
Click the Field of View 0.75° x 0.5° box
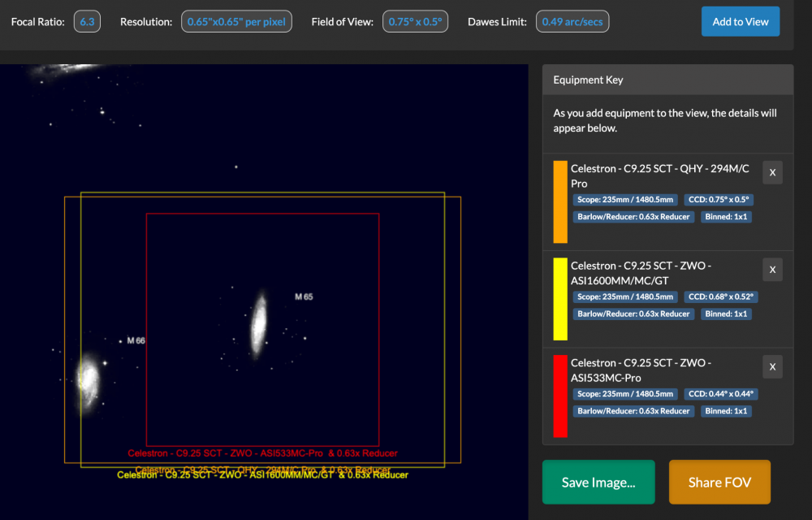click(x=415, y=22)
